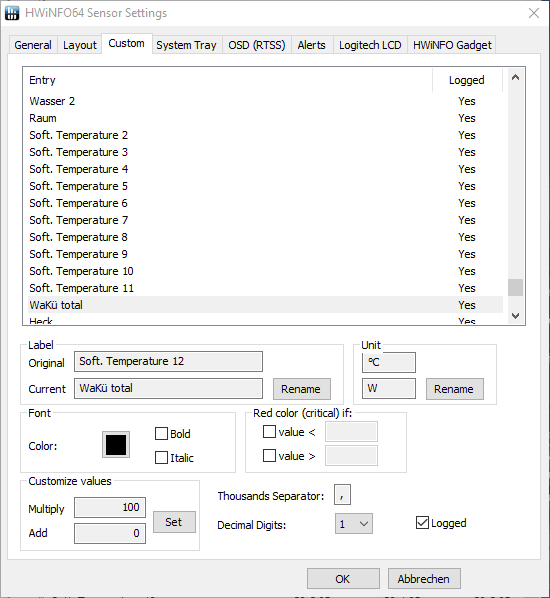The width and height of the screenshot is (550, 598).
Task: Check the 'value >' critical checkbox
Action: (x=269, y=455)
